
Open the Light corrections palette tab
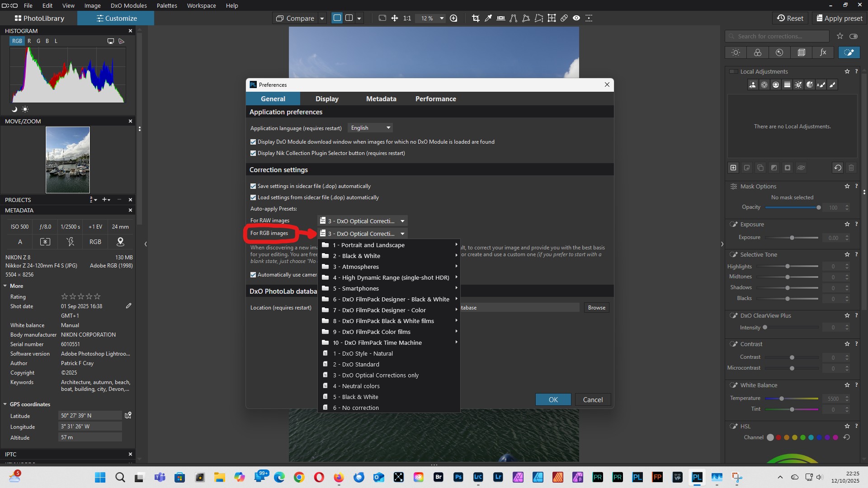pos(736,52)
